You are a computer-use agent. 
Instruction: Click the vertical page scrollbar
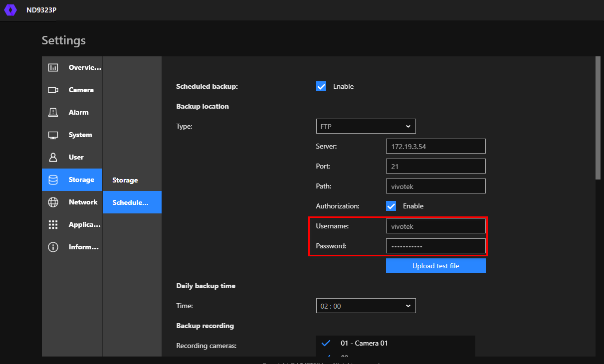pyautogui.click(x=598, y=118)
